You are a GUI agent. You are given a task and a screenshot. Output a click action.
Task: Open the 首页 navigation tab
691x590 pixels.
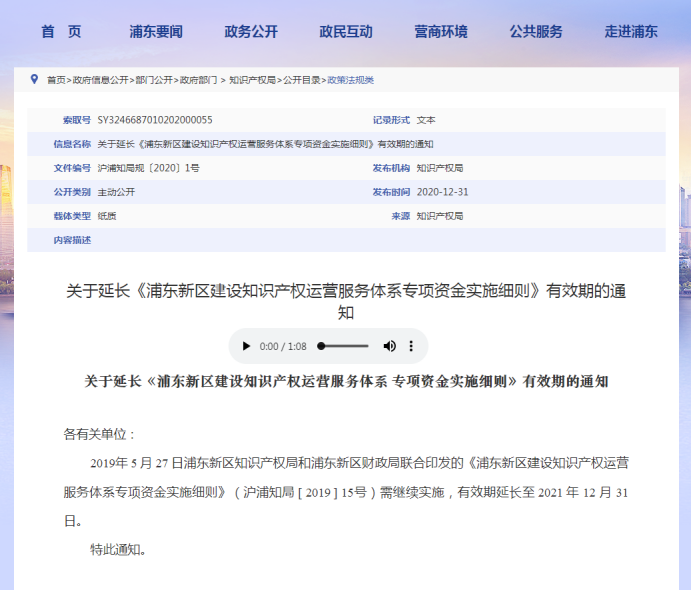pos(62,31)
